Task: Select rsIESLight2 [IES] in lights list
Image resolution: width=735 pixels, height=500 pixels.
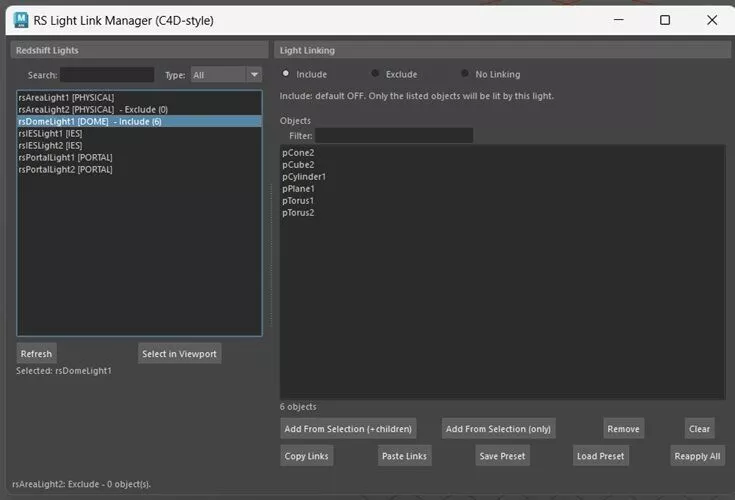Action: point(139,145)
